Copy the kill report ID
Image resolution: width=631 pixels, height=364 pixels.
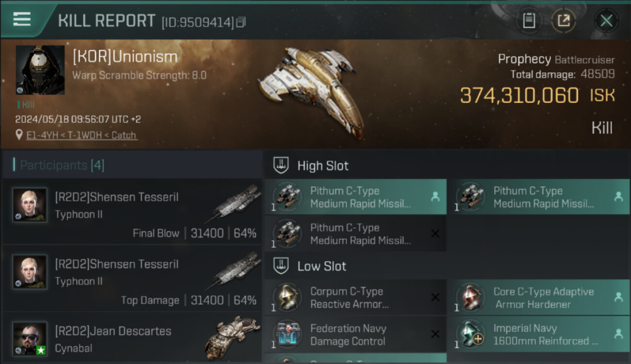(x=241, y=22)
